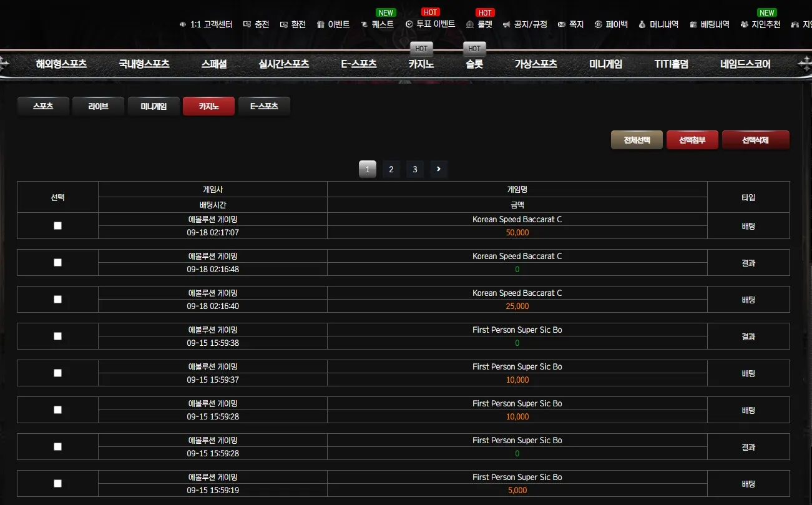This screenshot has width=812, height=505.
Task: Open the 이벤트 gift icon
Action: point(321,24)
